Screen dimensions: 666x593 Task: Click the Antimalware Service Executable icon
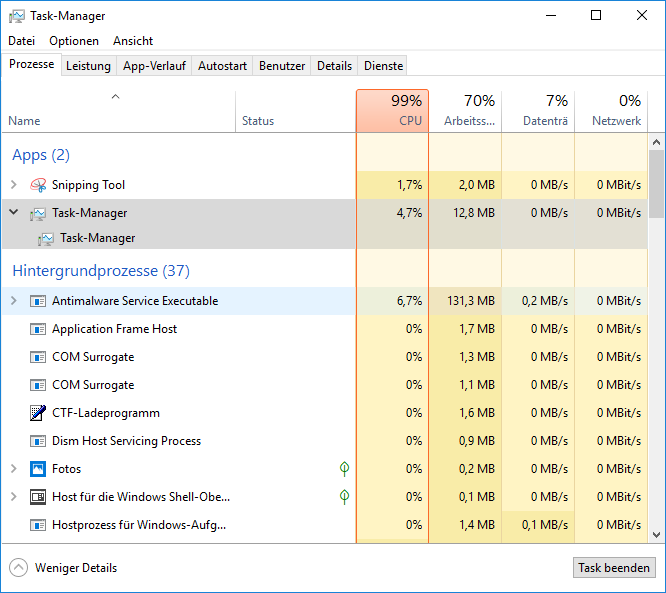click(38, 301)
